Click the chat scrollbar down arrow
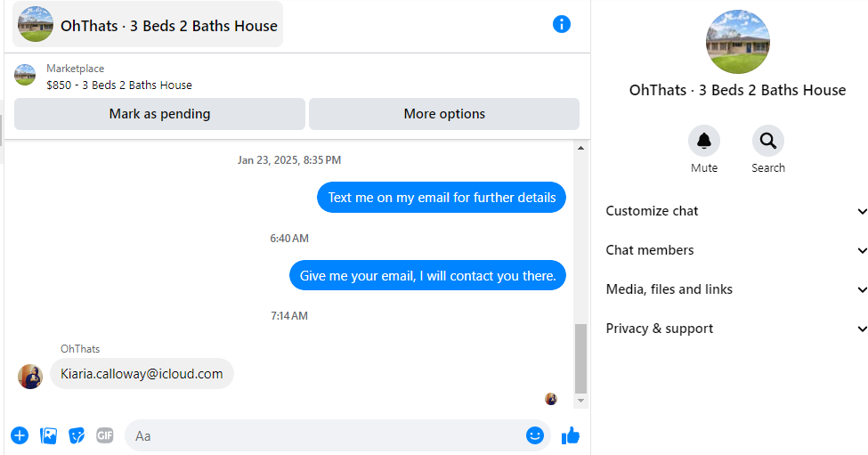868x455 pixels. click(580, 401)
